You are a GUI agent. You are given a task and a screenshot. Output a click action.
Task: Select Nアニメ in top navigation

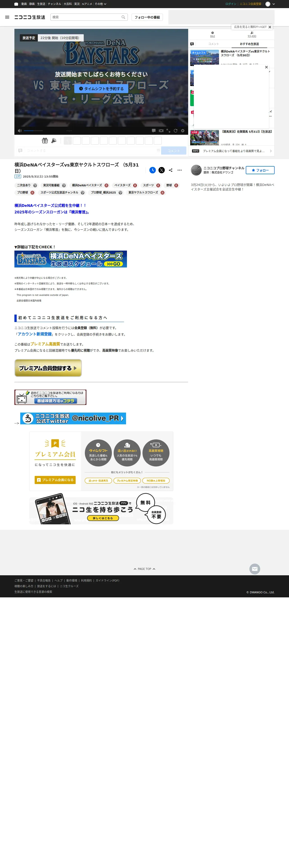tap(87, 4)
